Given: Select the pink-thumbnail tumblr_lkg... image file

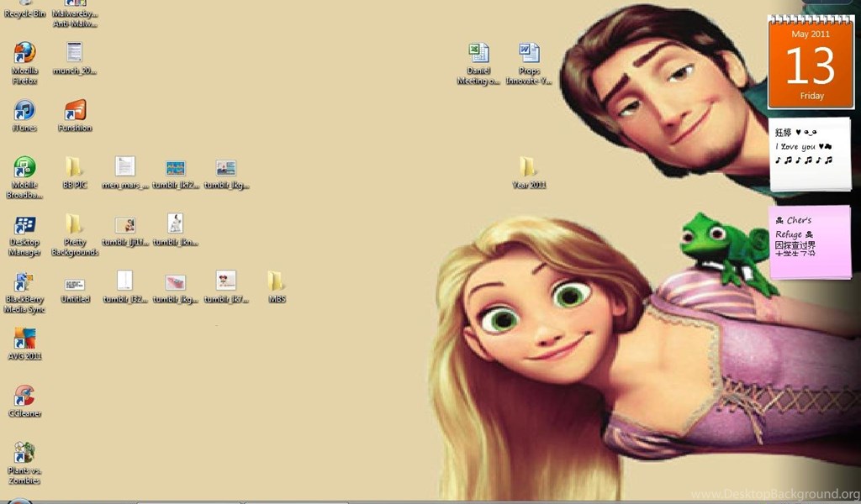Looking at the screenshot, I should [176, 289].
